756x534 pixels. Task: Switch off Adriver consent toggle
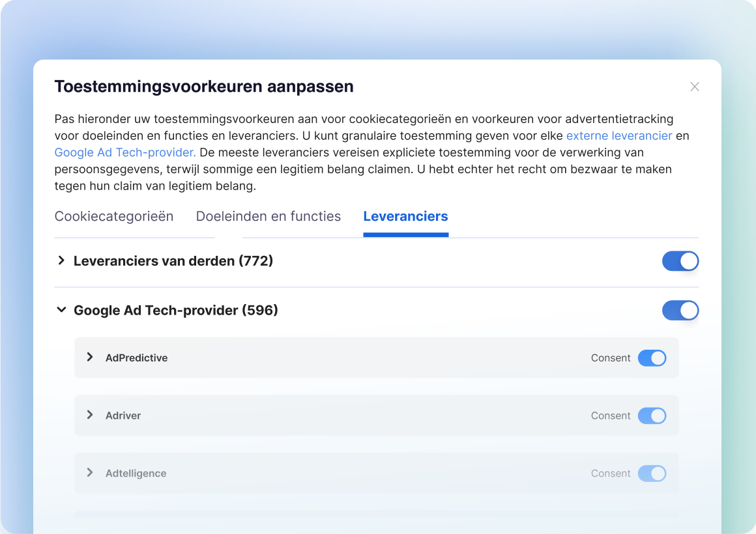(652, 415)
